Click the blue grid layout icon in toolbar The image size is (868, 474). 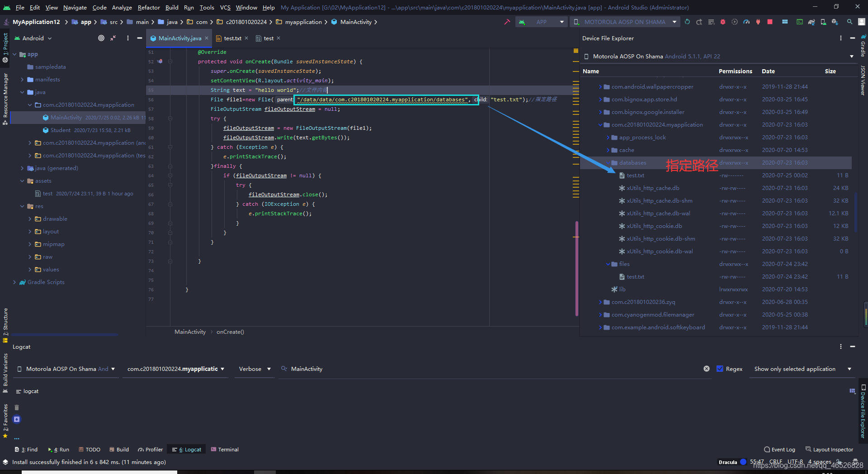785,22
